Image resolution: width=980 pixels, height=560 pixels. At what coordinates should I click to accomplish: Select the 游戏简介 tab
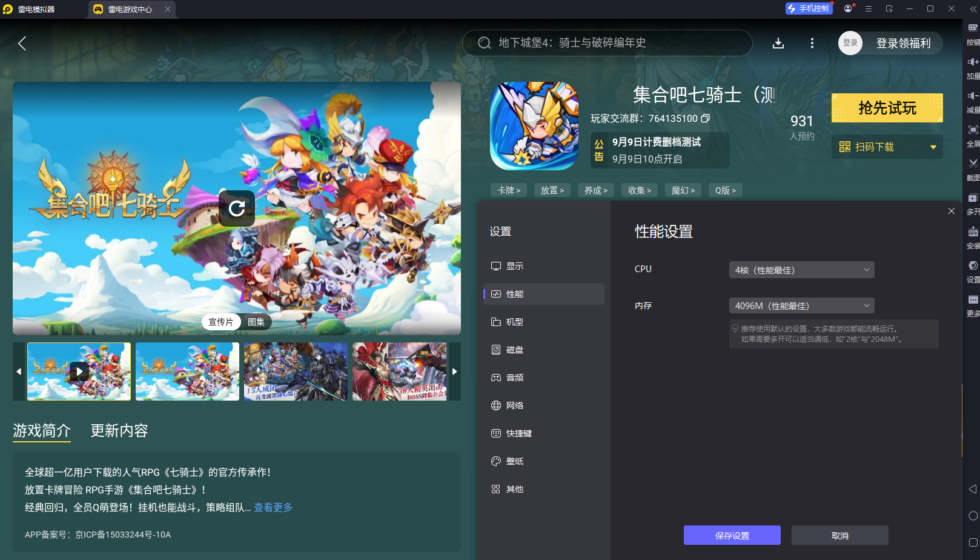pyautogui.click(x=42, y=431)
